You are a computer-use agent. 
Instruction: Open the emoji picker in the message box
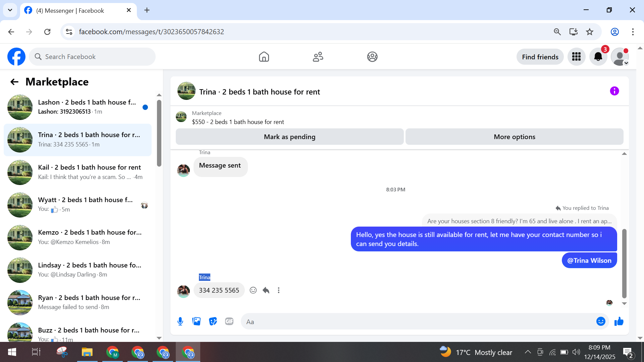600,322
